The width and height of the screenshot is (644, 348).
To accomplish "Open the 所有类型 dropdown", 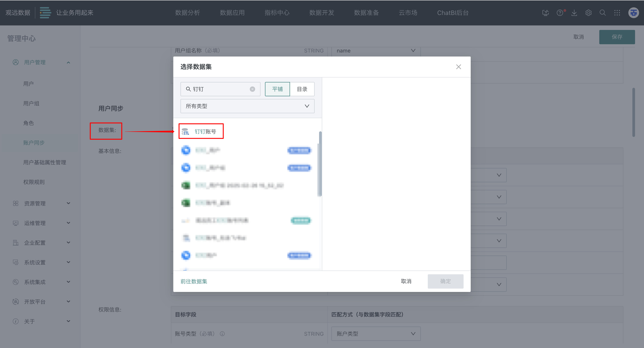I will [247, 106].
